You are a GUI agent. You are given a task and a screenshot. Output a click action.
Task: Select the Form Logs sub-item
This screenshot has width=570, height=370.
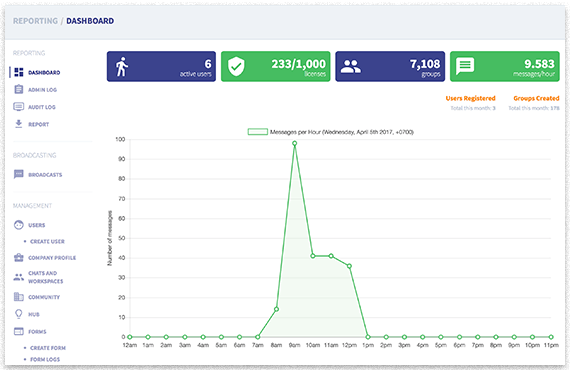(x=45, y=359)
